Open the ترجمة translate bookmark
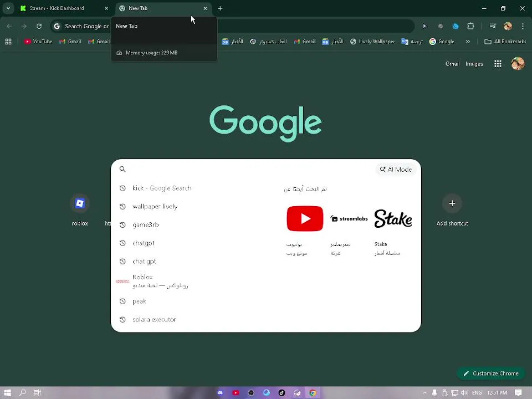Image resolution: width=532 pixels, height=399 pixels. click(412, 42)
